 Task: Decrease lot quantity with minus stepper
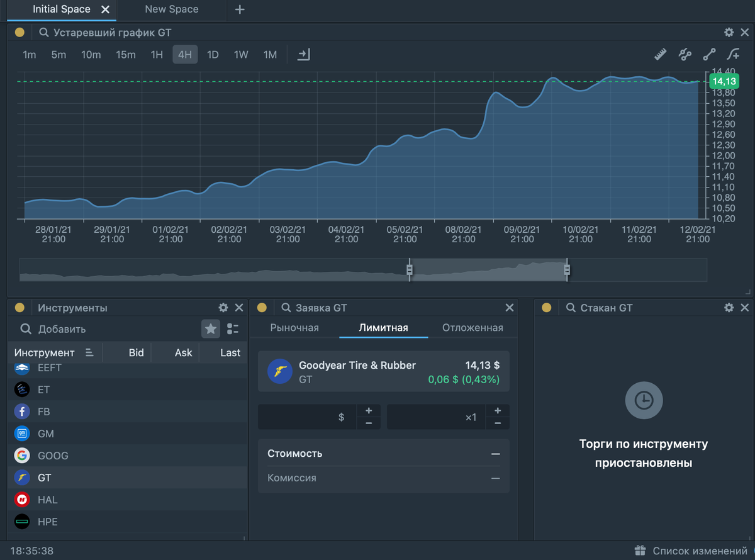click(x=498, y=423)
